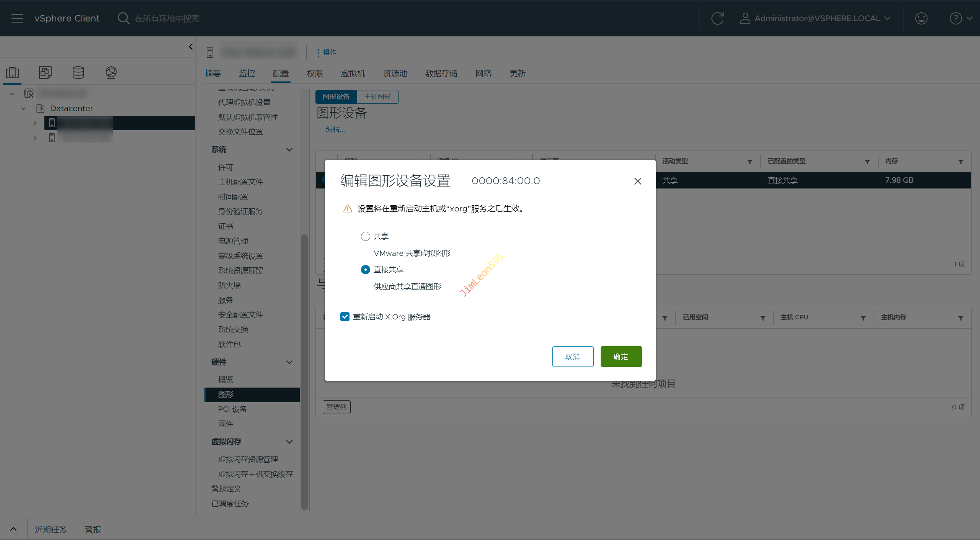Screen dimensions: 980x540
Task: Click the settings sidebar scrollbar
Action: (304, 371)
